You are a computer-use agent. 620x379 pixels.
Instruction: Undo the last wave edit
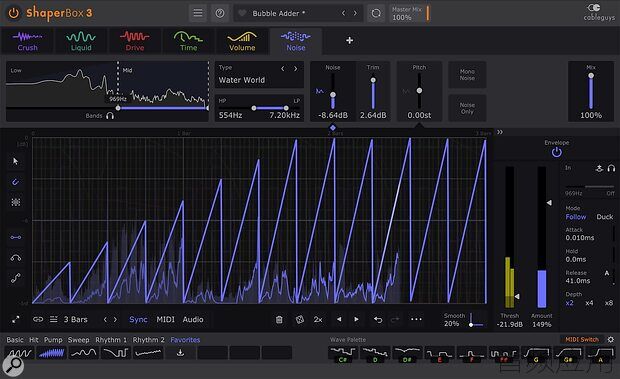[378, 319]
